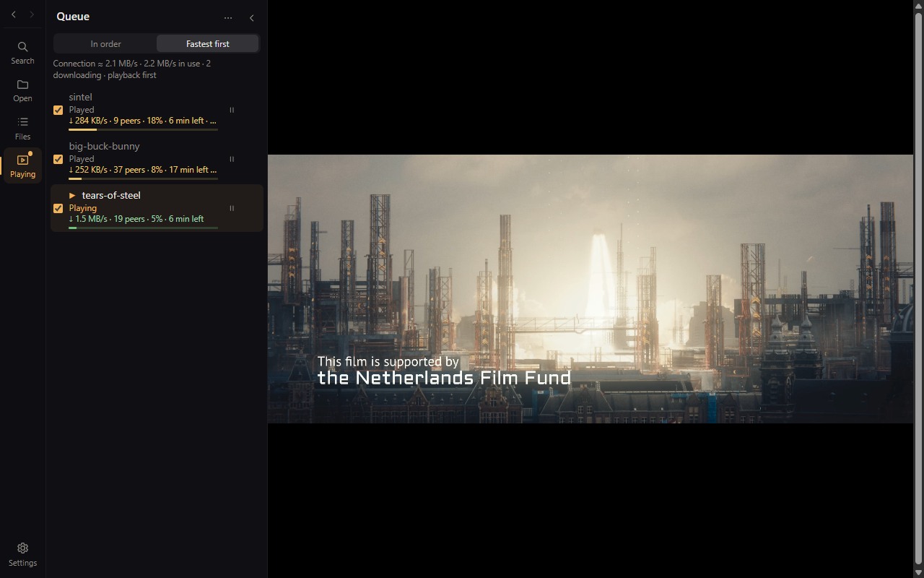Pause the sintel download
This screenshot has width=924, height=578.
coord(232,110)
